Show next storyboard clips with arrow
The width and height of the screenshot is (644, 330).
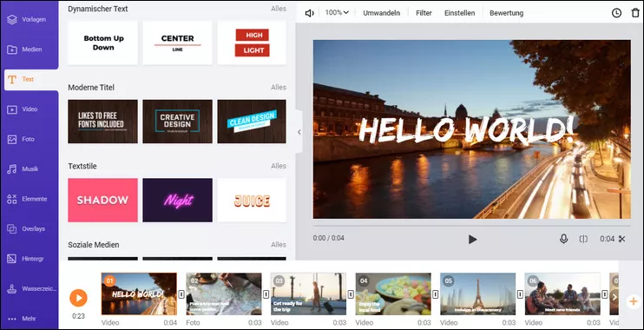pyautogui.click(x=614, y=297)
